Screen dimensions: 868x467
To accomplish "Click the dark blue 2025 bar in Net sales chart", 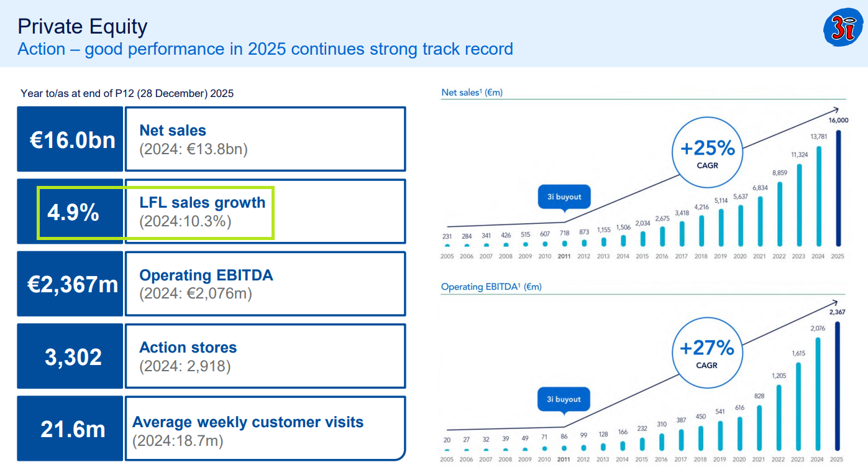I will click(839, 188).
